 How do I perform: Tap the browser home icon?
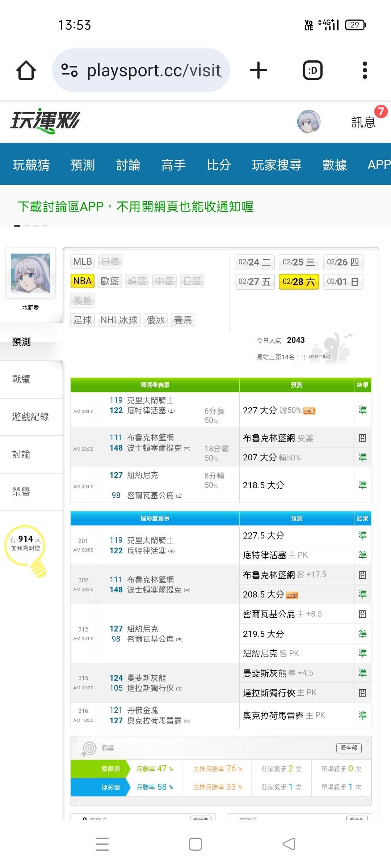(26, 70)
